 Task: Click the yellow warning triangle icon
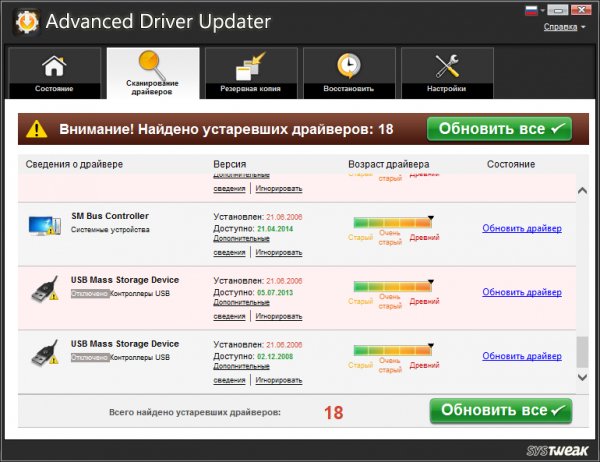click(x=37, y=129)
